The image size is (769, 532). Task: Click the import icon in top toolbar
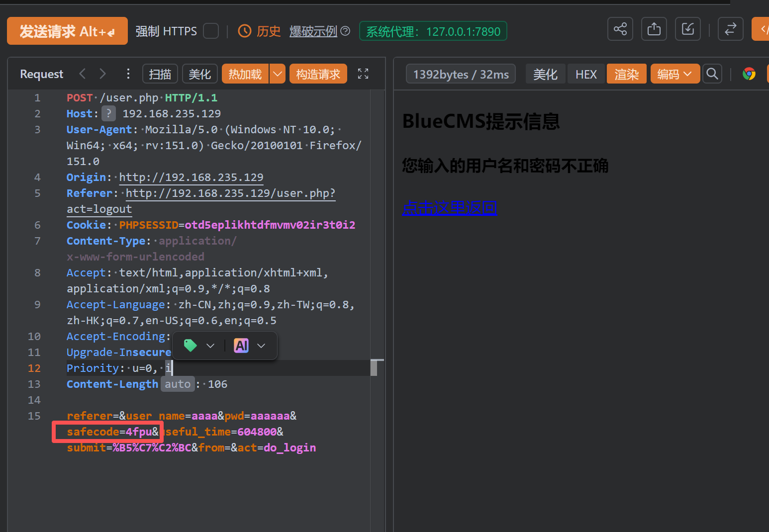click(x=688, y=29)
